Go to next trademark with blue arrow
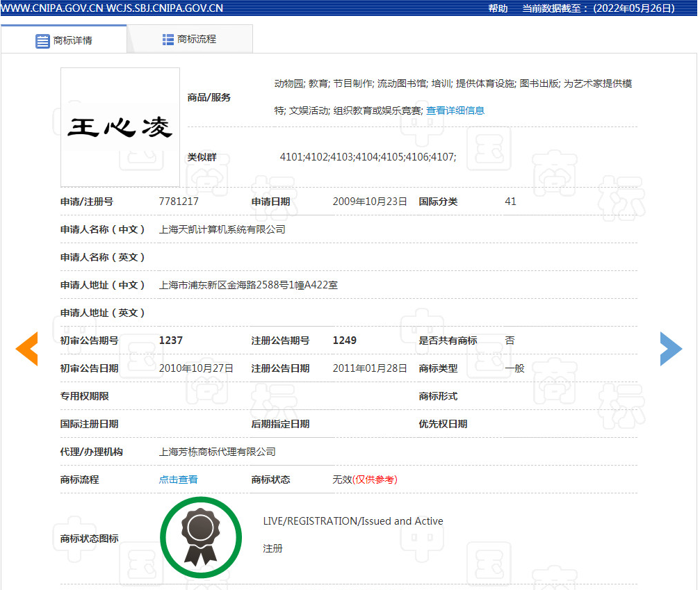Viewport: 700px width, 590px height. [671, 349]
